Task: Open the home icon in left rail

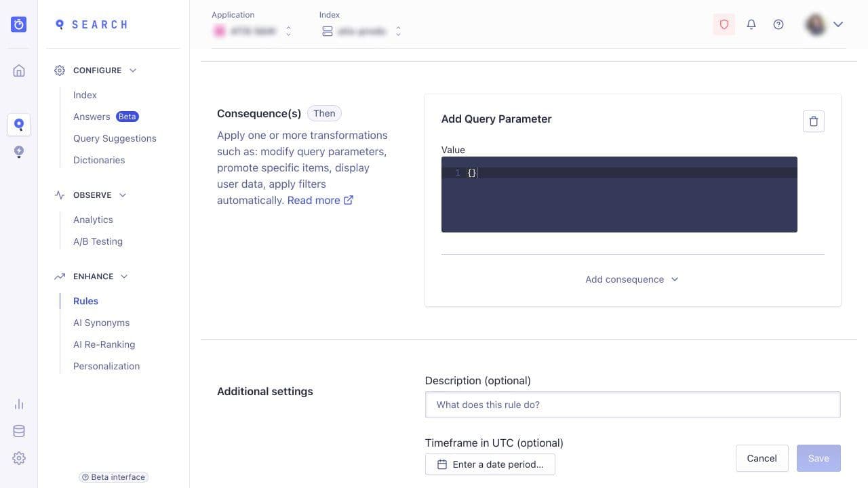Action: pos(19,70)
